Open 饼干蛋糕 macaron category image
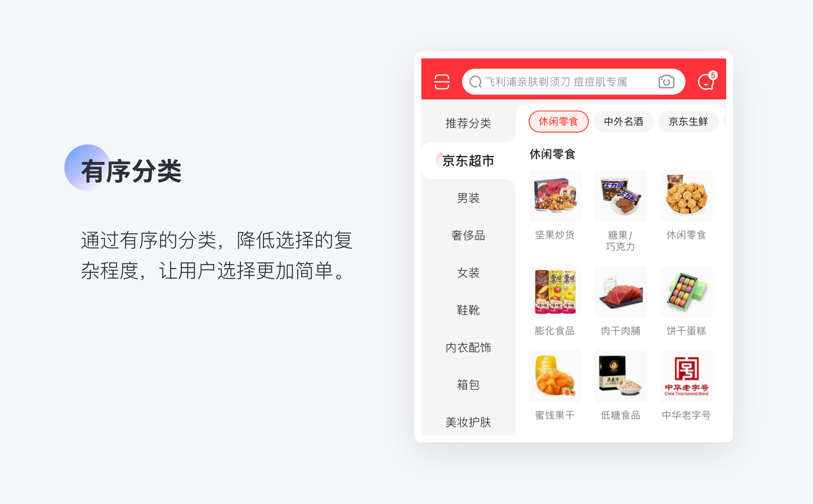This screenshot has width=813, height=504. click(x=686, y=292)
